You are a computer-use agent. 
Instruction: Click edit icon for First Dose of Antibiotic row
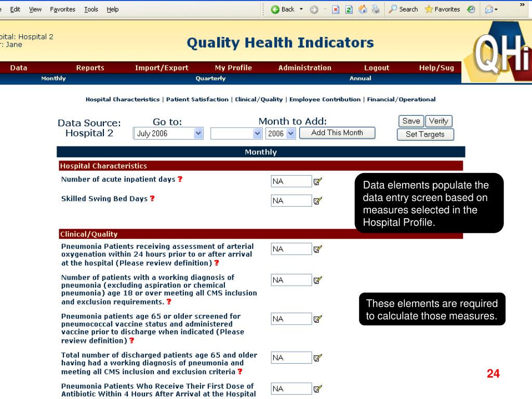coord(317,389)
